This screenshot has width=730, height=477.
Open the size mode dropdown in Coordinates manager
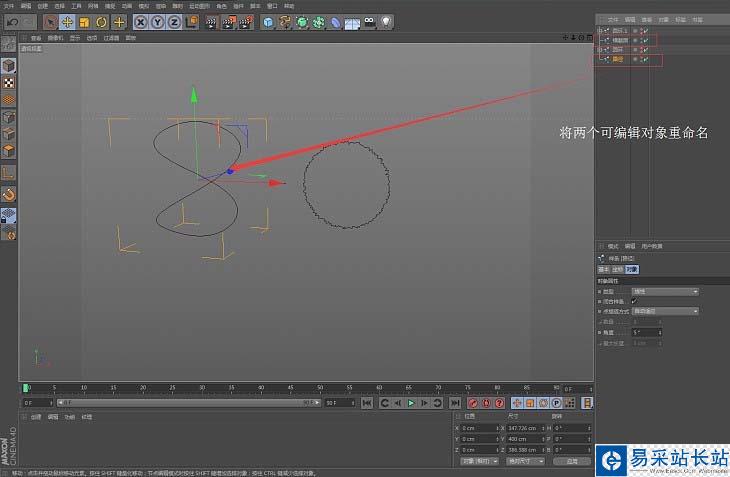[x=525, y=461]
